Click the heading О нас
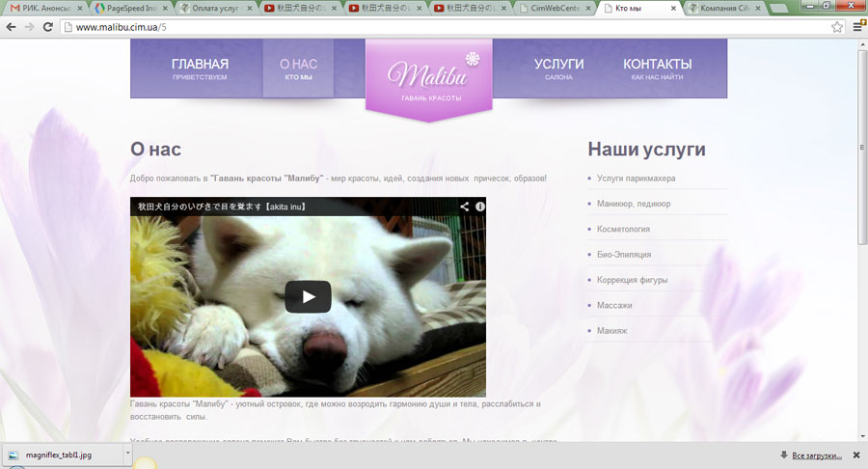This screenshot has width=868, height=469. (155, 149)
